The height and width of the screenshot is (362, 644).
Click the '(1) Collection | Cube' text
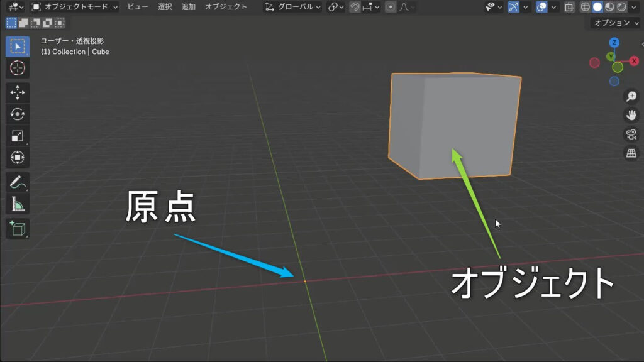pos(75,52)
